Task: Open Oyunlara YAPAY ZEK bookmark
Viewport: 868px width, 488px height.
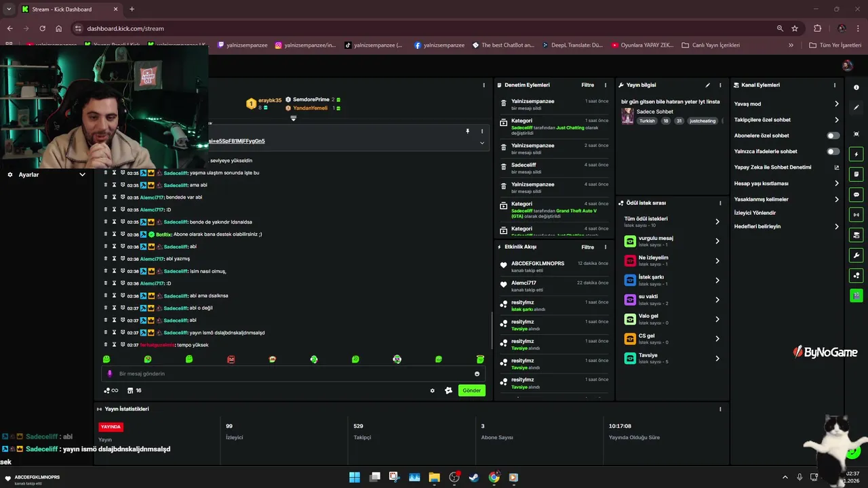Action: tap(643, 45)
